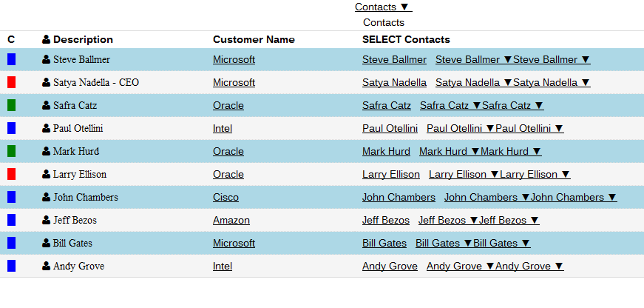Click the person icon next to John Chambers

coord(47,197)
